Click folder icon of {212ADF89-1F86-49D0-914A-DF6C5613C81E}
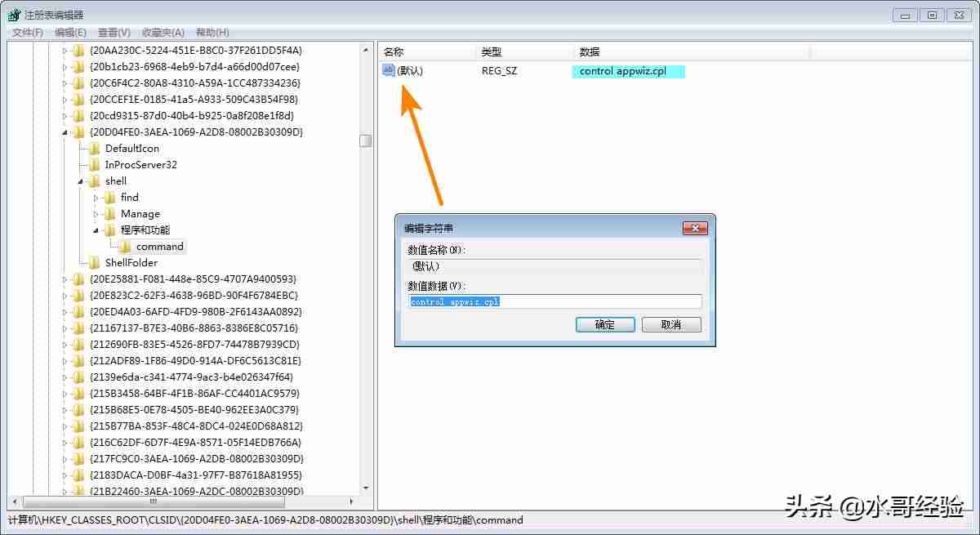This screenshot has width=980, height=535. 79,360
